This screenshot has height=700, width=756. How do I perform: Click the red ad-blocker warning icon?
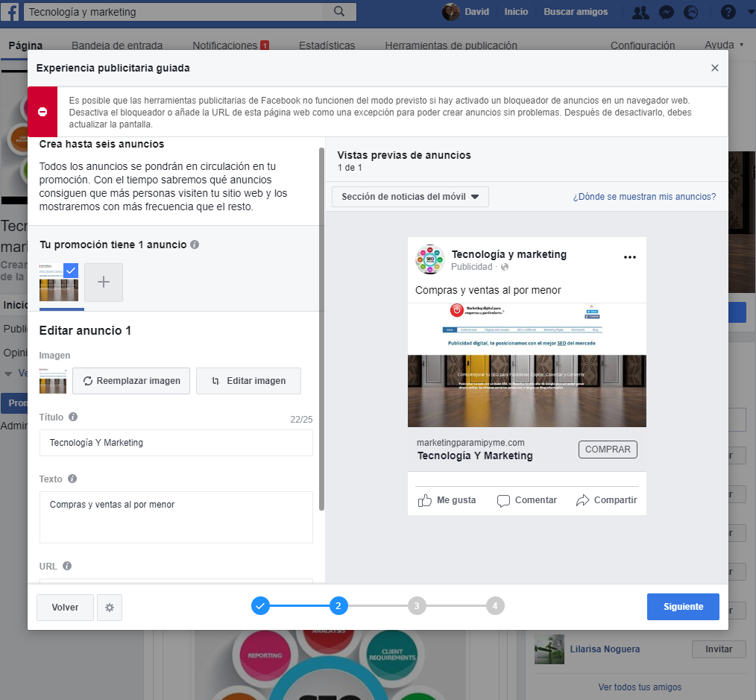pos(42,112)
